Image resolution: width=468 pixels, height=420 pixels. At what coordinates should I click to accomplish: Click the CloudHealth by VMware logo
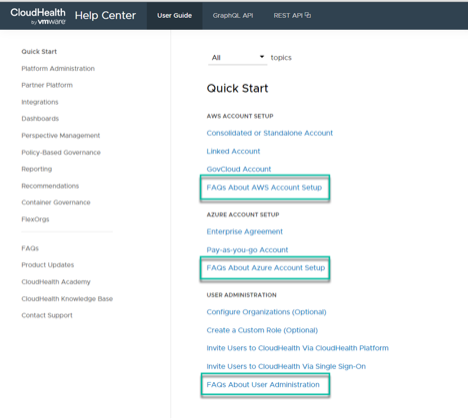coord(38,16)
